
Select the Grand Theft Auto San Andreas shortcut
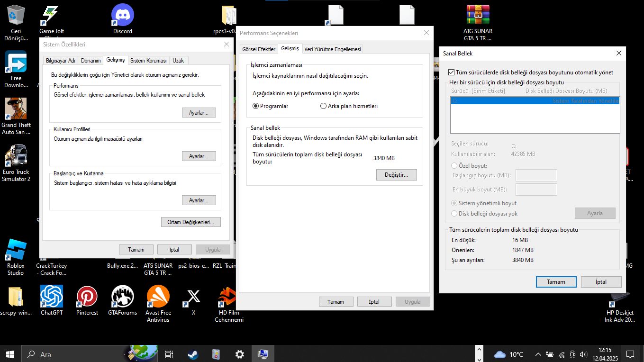coord(16,116)
